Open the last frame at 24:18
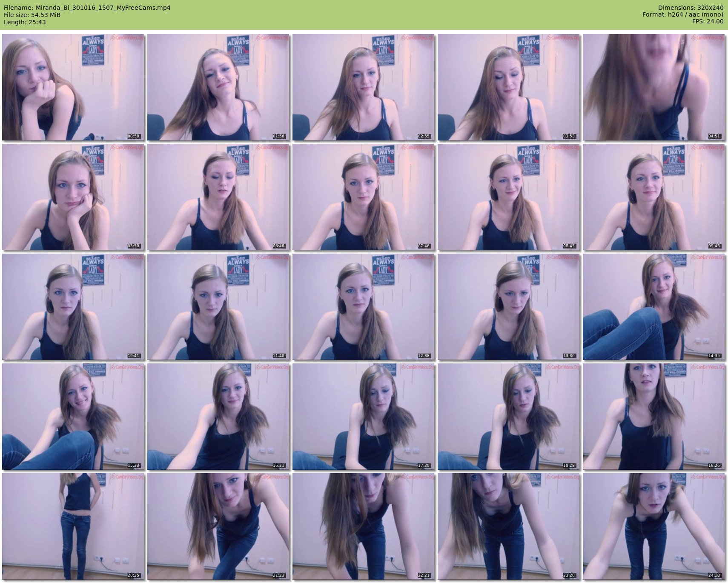The image size is (728, 583). tap(653, 526)
